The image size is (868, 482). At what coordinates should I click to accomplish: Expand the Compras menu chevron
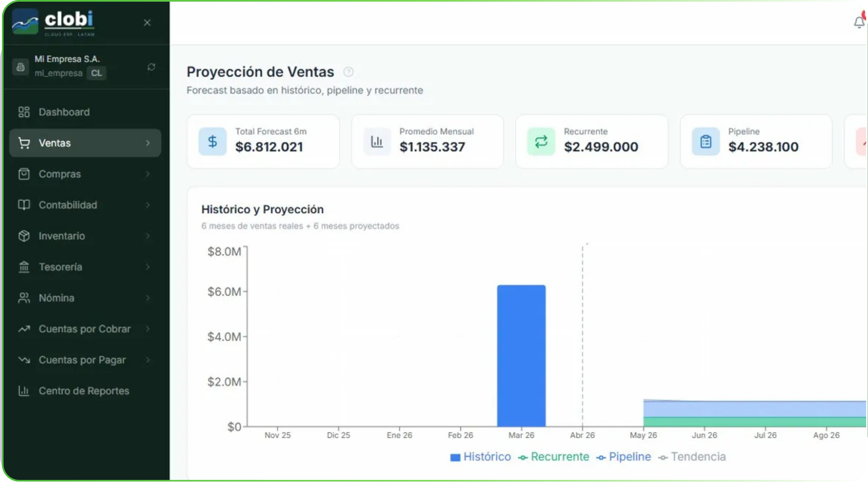[148, 174]
